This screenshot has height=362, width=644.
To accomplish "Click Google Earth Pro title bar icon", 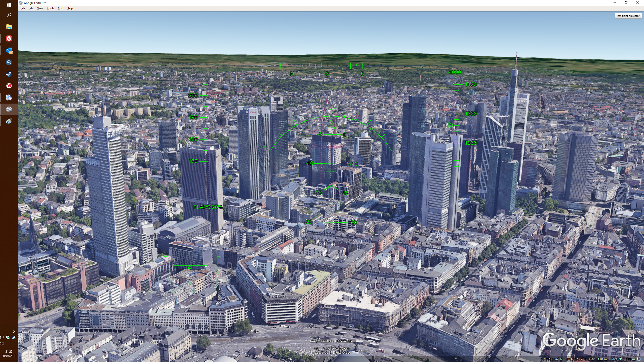I will pos(21,3).
